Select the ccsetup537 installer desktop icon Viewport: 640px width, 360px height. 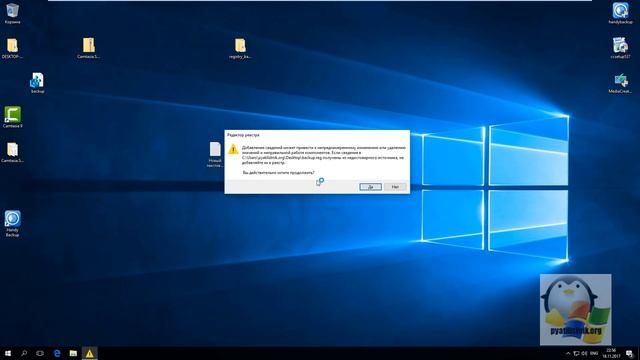tap(620, 48)
